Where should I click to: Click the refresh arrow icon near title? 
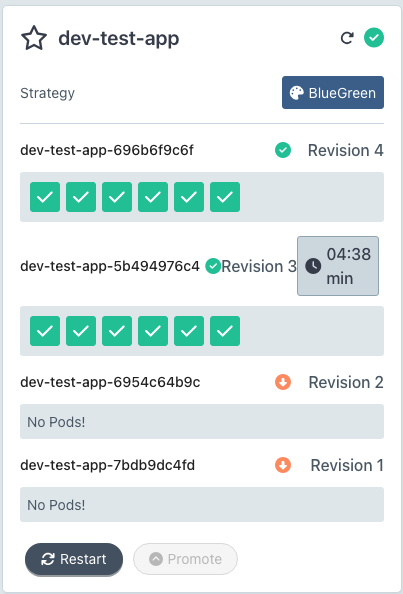[347, 38]
